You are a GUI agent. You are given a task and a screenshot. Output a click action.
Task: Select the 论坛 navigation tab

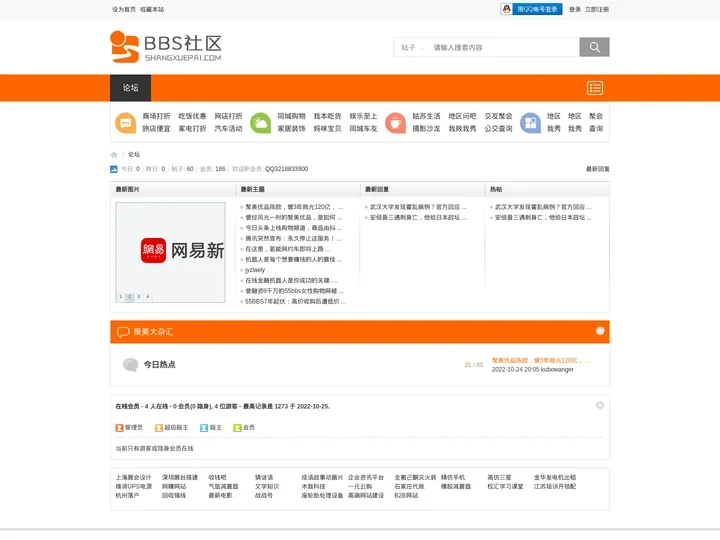pos(130,88)
